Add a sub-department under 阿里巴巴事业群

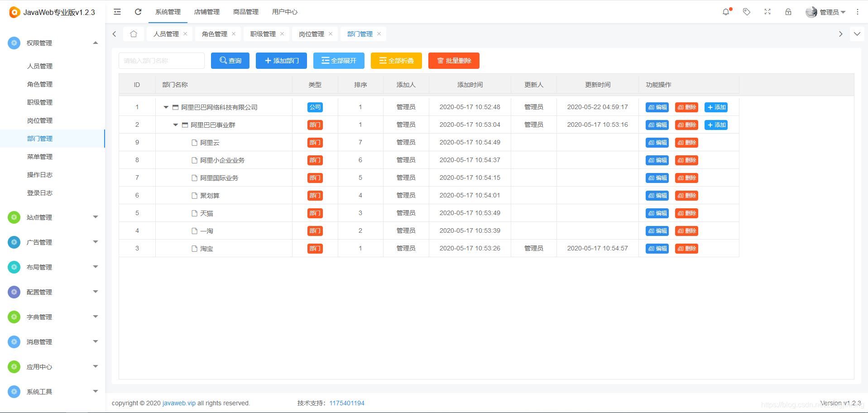(x=716, y=125)
